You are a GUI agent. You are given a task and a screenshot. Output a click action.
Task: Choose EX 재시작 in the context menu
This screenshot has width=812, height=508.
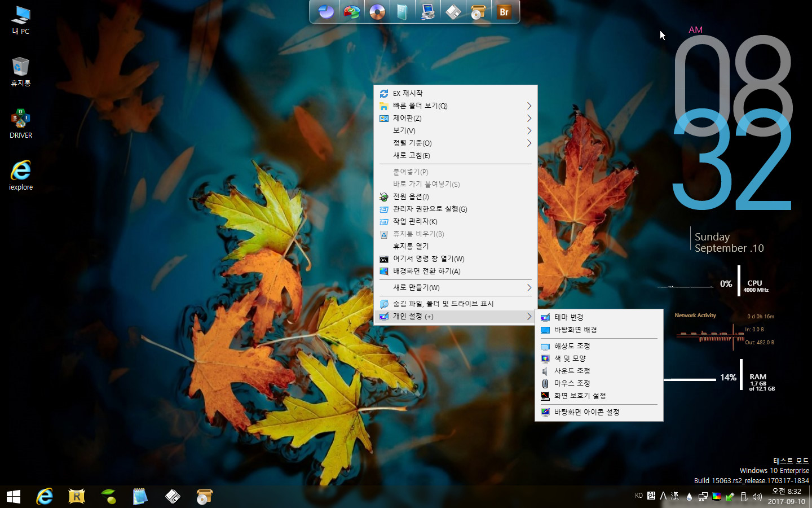[x=456, y=93]
